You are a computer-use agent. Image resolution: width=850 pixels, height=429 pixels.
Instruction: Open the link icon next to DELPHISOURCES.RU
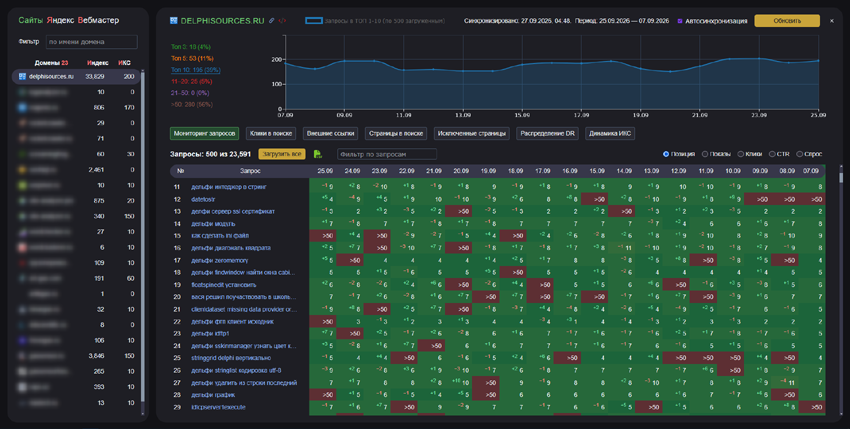click(272, 21)
